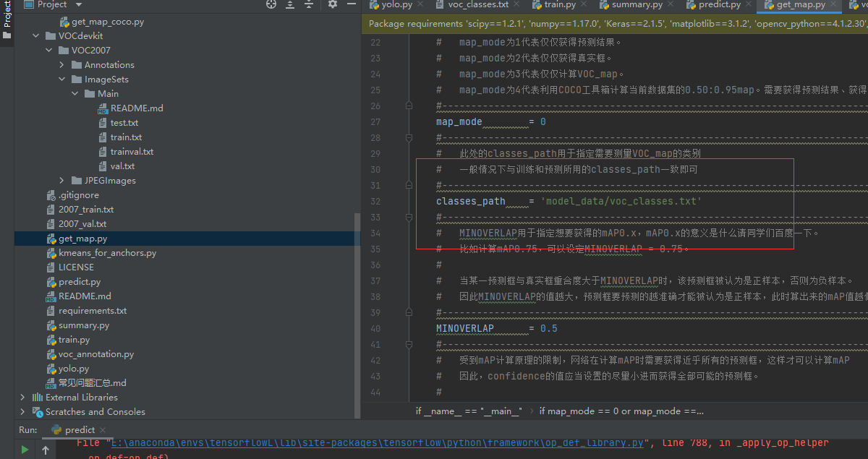
Task: Click map_mode variable on line 27
Action: [459, 121]
